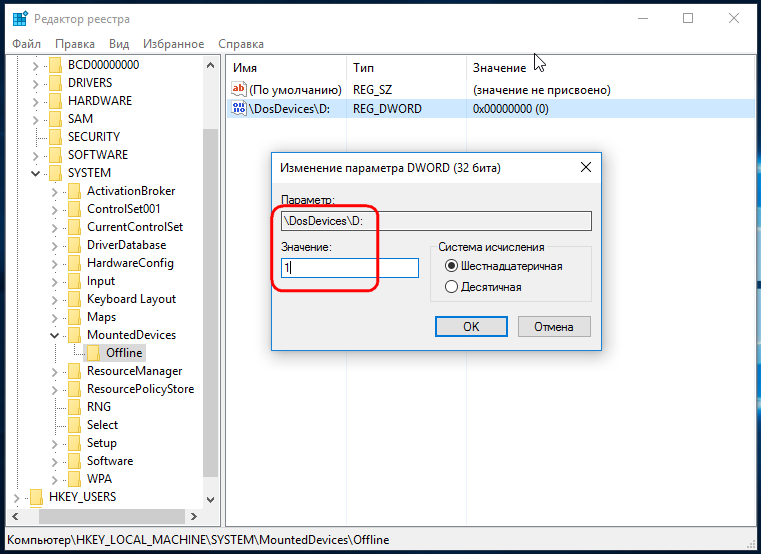The image size is (761, 554).
Task: Expand the ResourcePolicyStore key
Action: point(54,390)
